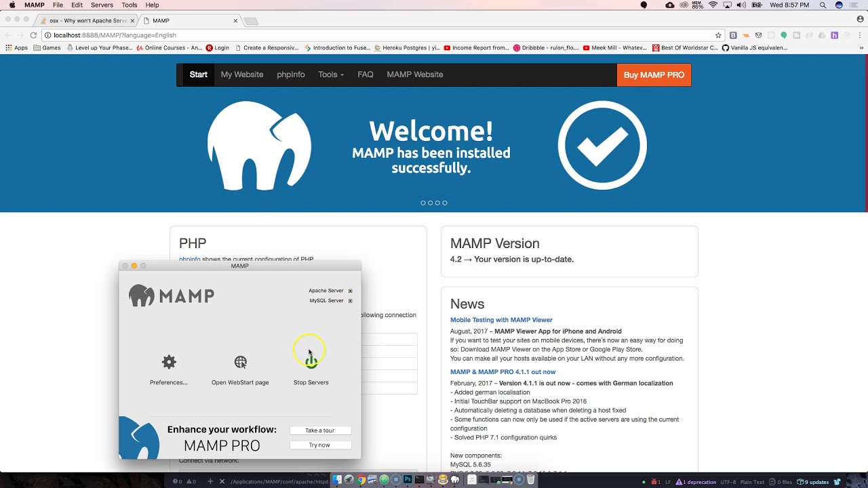This screenshot has height=488, width=868.
Task: Bookmark this page with the star icon
Action: 718,35
